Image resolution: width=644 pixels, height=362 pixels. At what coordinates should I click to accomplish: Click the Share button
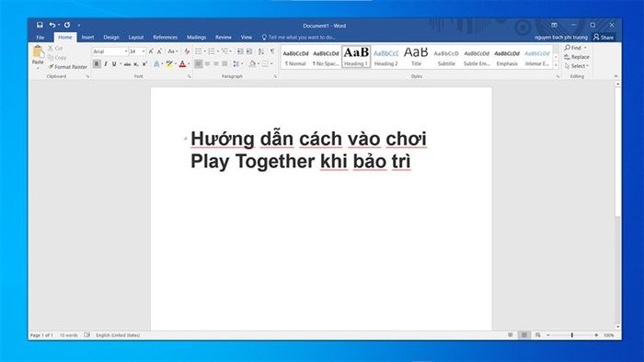tap(604, 37)
